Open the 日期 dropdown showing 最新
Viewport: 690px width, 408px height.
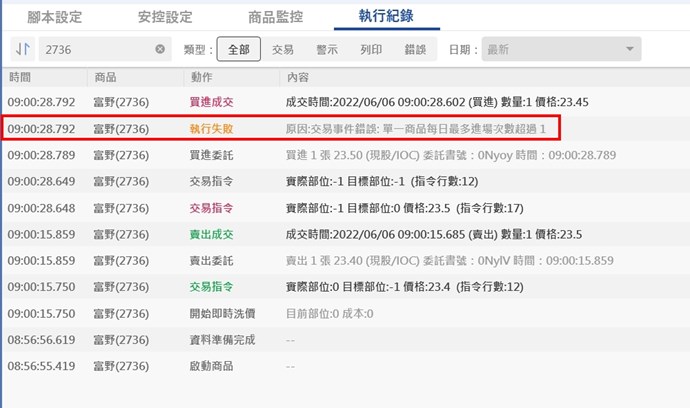click(x=560, y=49)
